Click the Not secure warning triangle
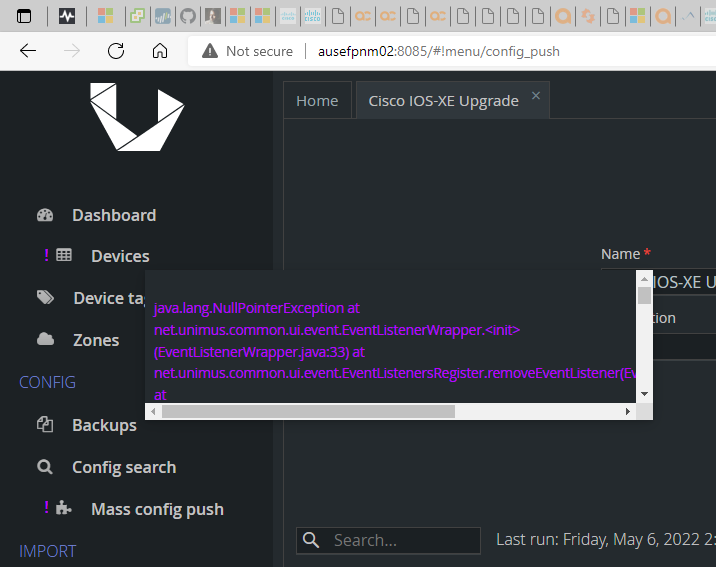Image resolution: width=716 pixels, height=567 pixels. tap(210, 51)
